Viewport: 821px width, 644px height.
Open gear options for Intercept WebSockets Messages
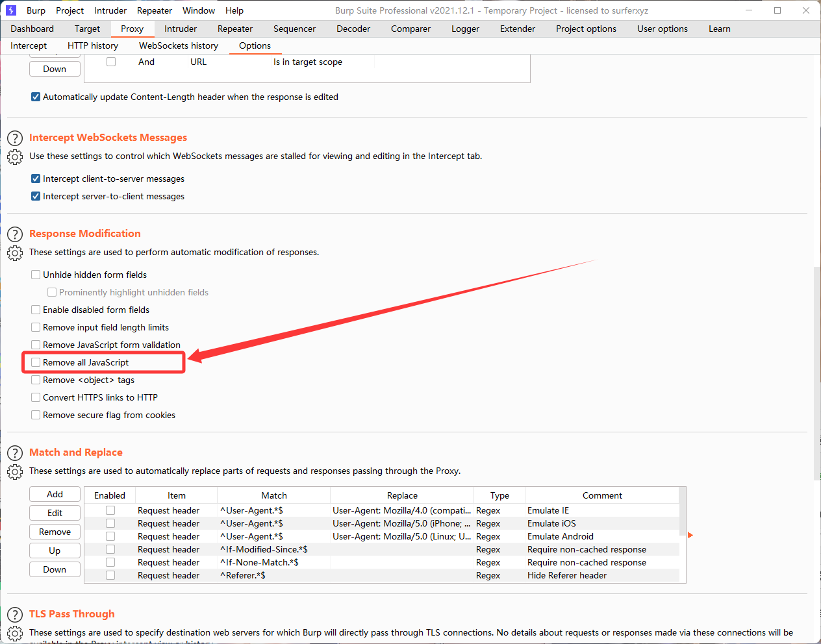[15, 157]
